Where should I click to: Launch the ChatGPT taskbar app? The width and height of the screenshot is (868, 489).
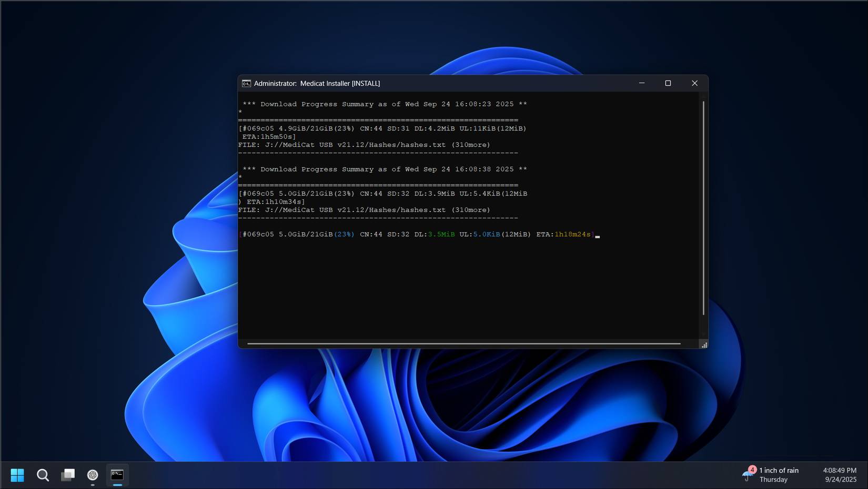[93, 475]
